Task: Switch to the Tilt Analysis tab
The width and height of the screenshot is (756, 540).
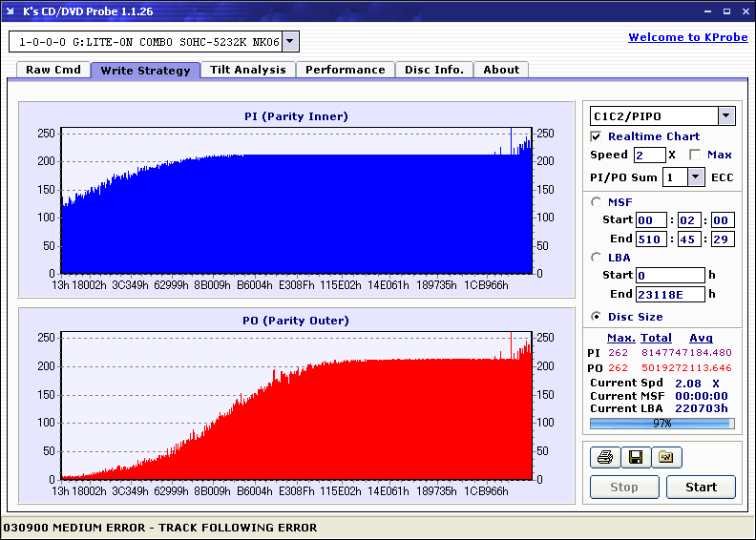Action: point(248,70)
